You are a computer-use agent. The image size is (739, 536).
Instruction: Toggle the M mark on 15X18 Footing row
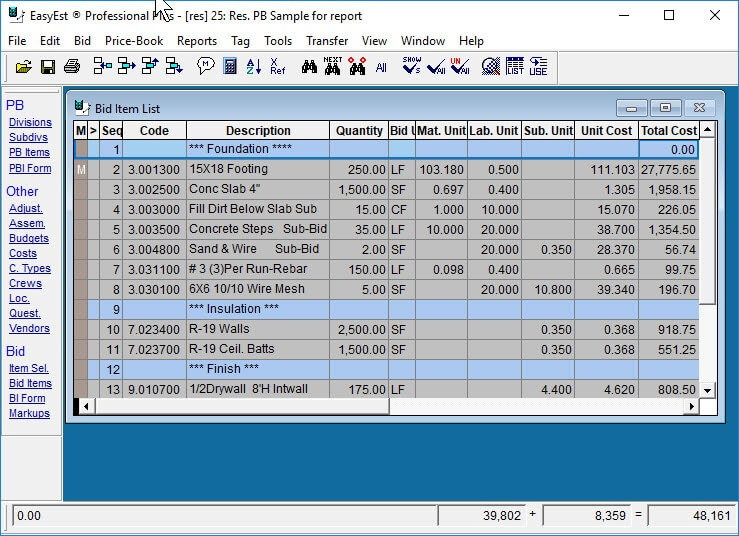click(81, 169)
